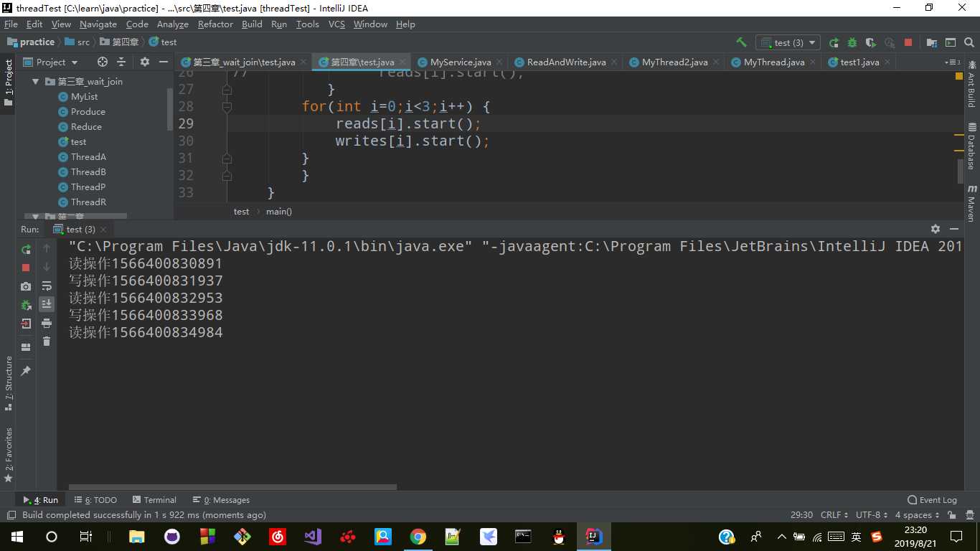Hide the Project panel with minus icon

click(163, 62)
